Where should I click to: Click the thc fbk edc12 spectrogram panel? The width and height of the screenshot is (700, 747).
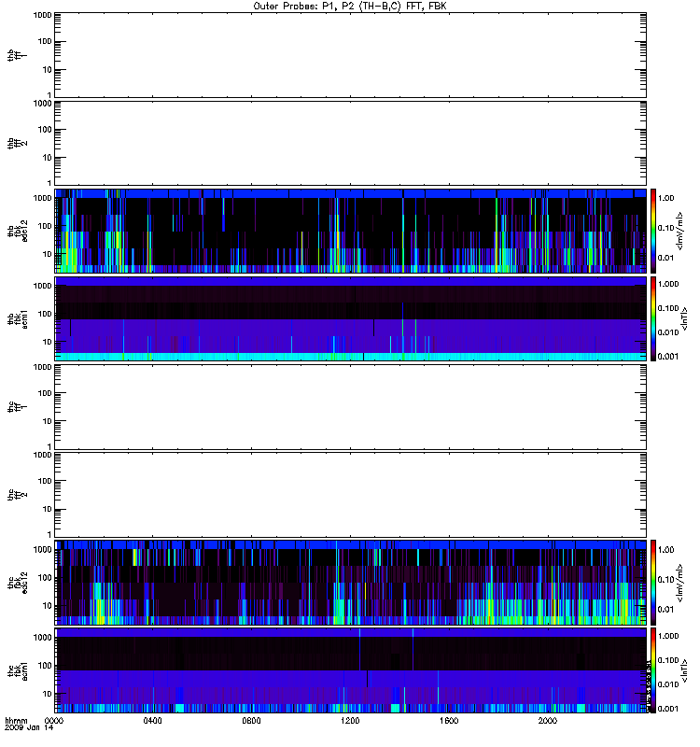[351, 582]
